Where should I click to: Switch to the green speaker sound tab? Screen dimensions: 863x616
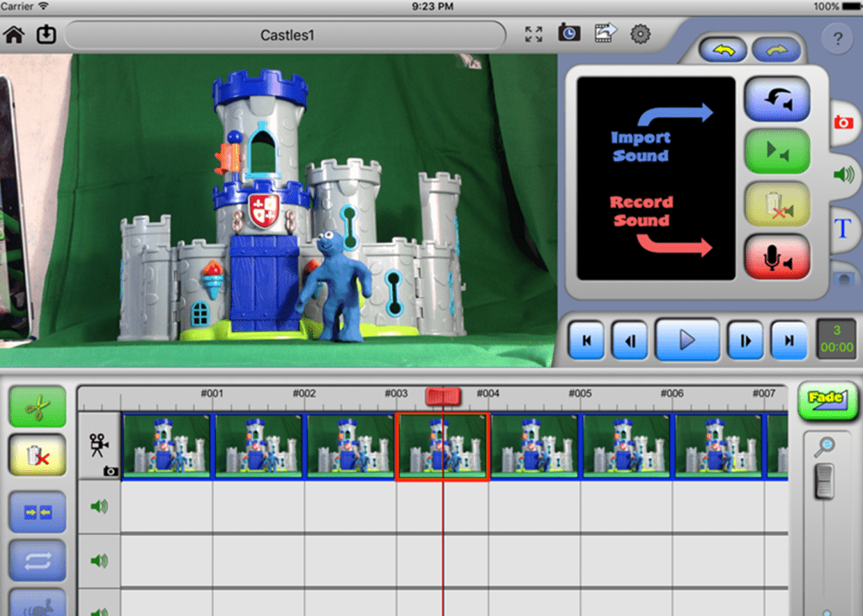coord(844,175)
